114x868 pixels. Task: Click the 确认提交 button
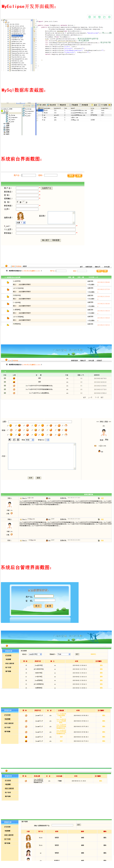[45, 240]
